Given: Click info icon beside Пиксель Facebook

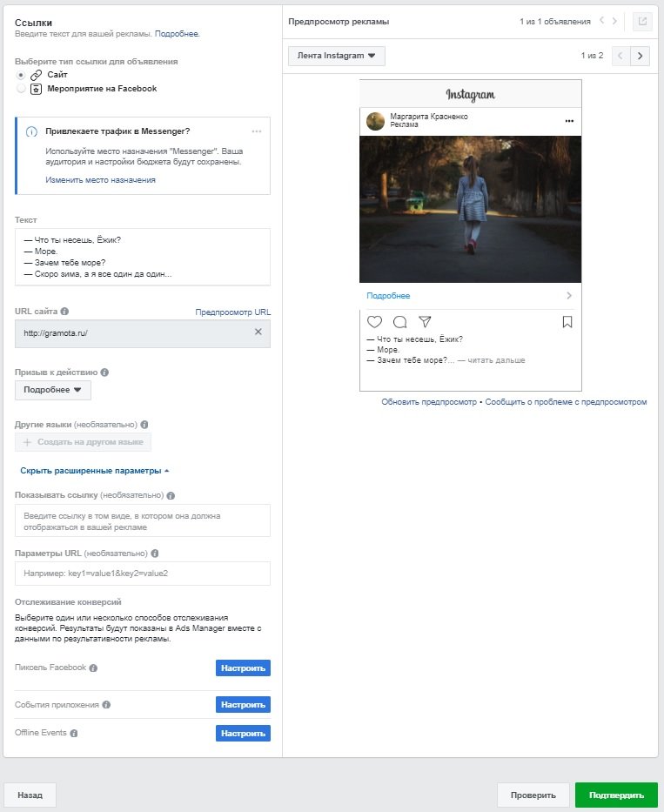Looking at the screenshot, I should (93, 668).
